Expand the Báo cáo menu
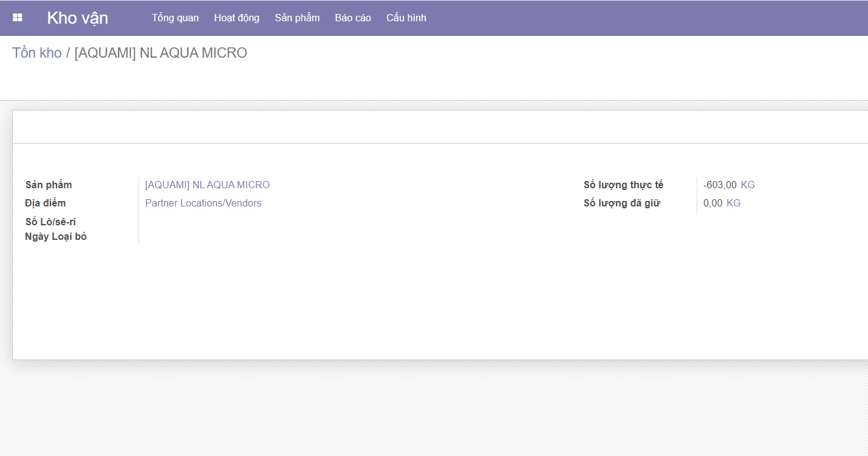Image resolution: width=868 pixels, height=456 pixels. pyautogui.click(x=353, y=18)
